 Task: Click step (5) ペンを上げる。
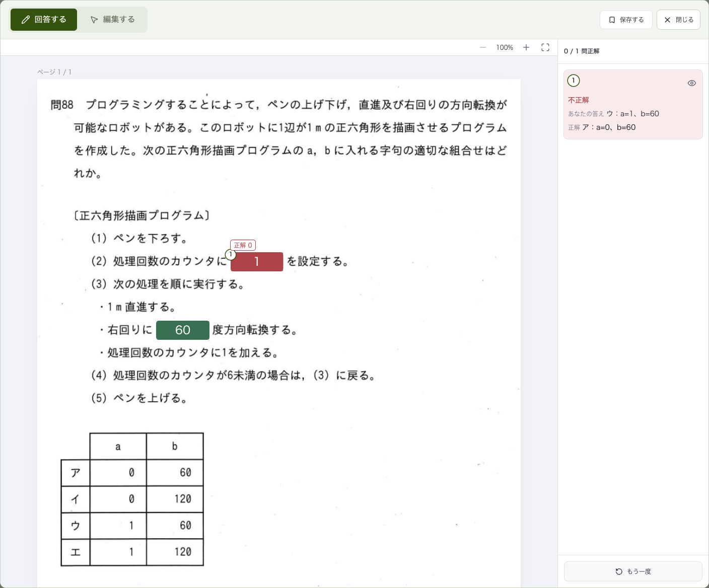(x=139, y=398)
